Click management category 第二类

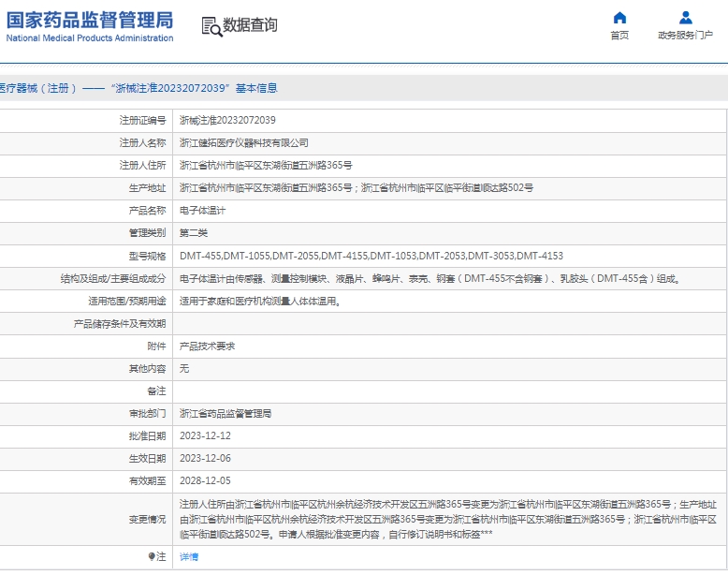[x=194, y=233]
